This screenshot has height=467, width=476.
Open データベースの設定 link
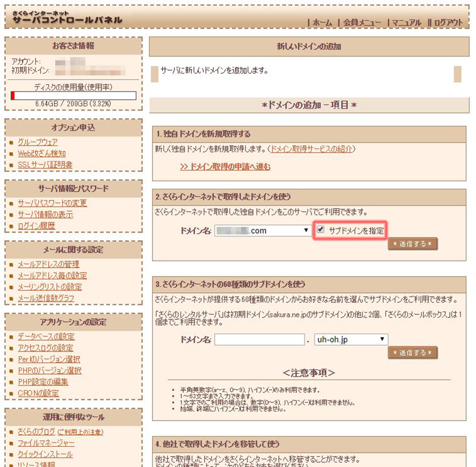coord(46,336)
